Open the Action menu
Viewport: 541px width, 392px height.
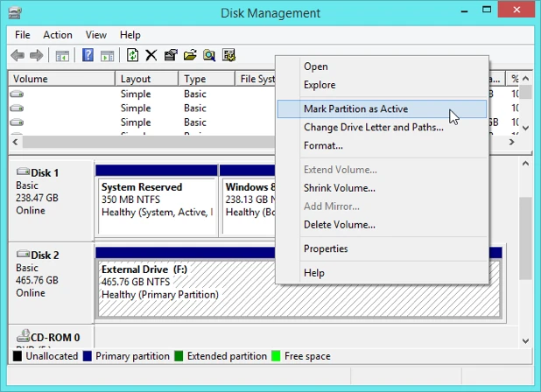coord(58,35)
